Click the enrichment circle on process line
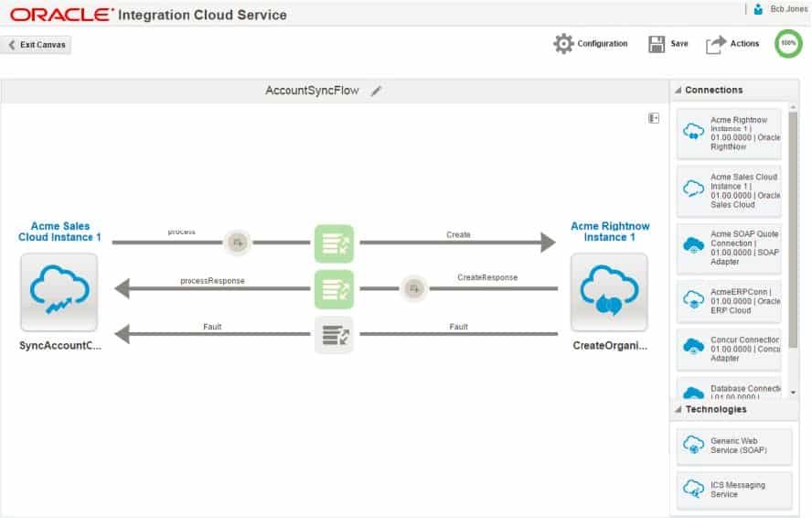 (x=238, y=243)
